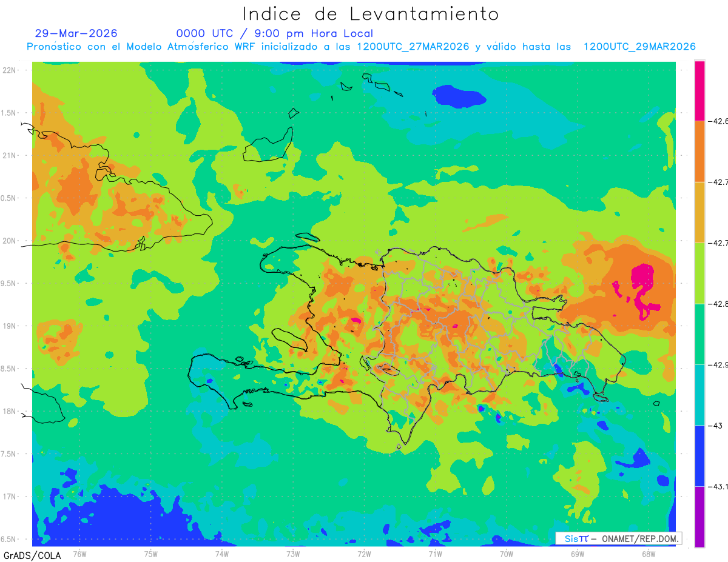The width and height of the screenshot is (728, 562).
Task: Click the -42.6 legend value label
Action: coord(718,121)
